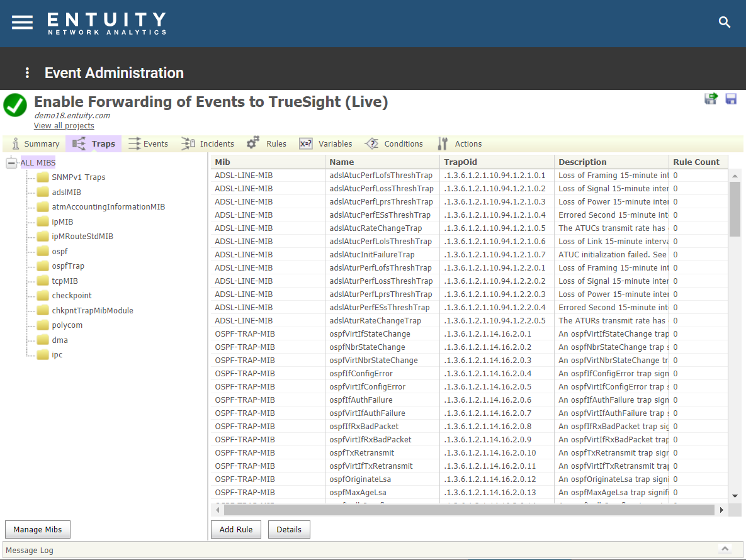Image resolution: width=746 pixels, height=560 pixels.
Task: Click the demo18.entuity.com server name
Action: (72, 116)
